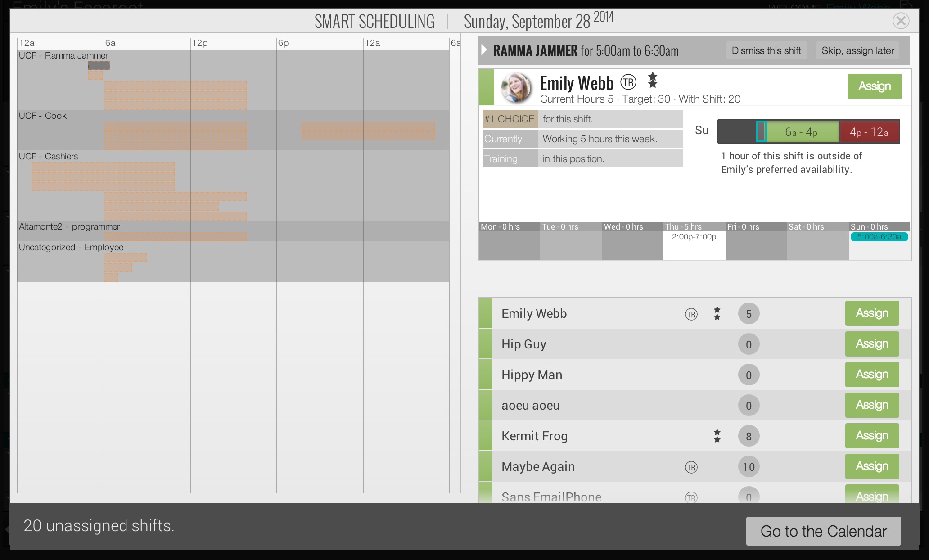This screenshot has height=560, width=929.
Task: Assign Hippy Man to the shift
Action: click(872, 375)
